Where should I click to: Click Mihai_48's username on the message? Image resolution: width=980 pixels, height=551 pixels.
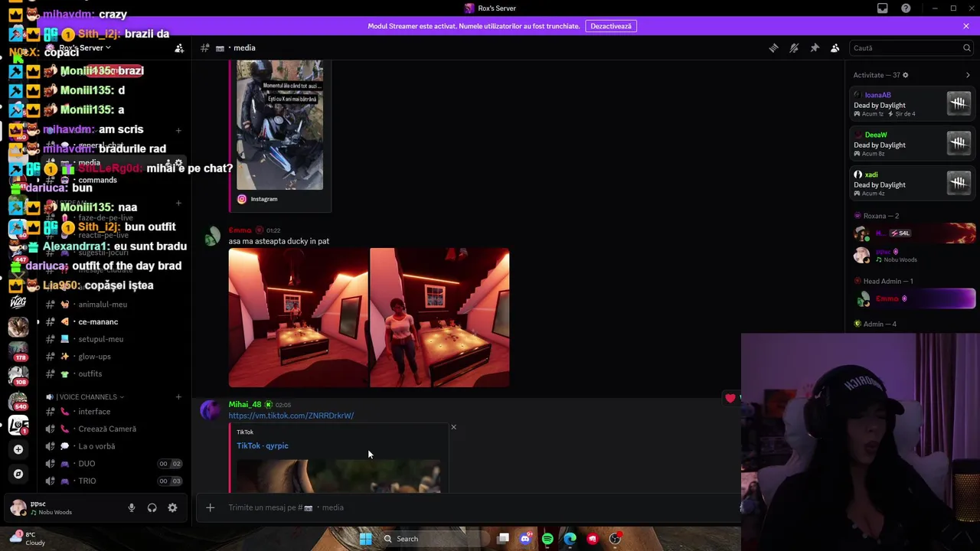click(x=245, y=404)
